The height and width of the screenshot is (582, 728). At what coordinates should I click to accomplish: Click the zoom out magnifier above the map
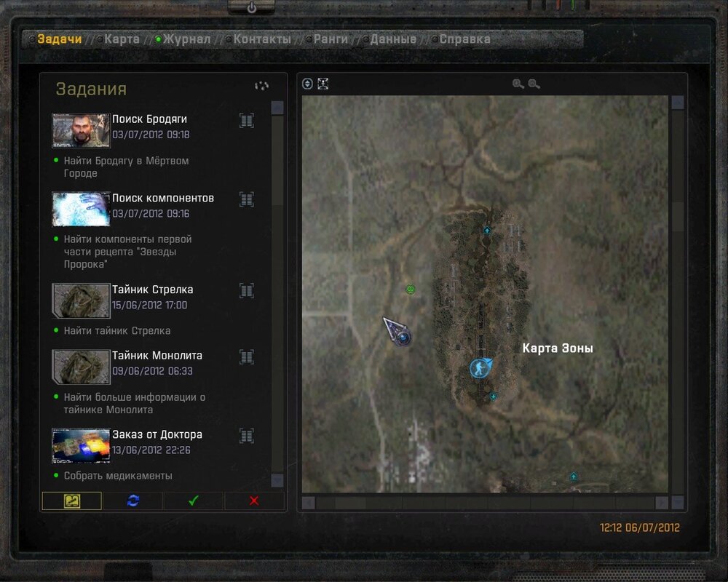534,84
